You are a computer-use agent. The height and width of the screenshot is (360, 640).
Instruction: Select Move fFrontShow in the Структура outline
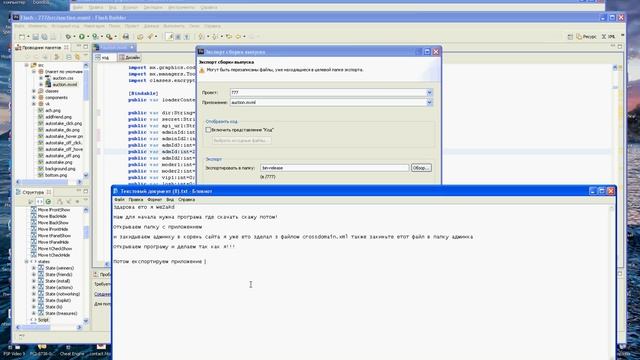coord(53,210)
